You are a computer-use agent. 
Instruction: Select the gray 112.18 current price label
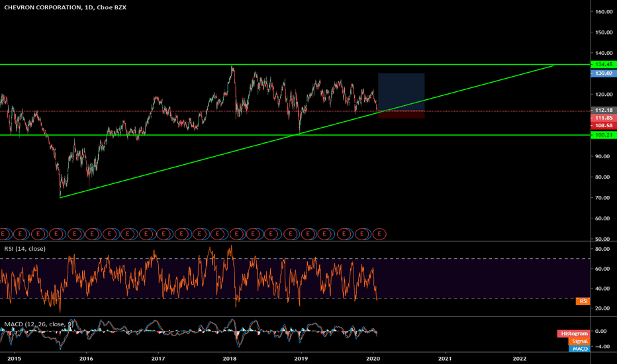pyautogui.click(x=603, y=110)
